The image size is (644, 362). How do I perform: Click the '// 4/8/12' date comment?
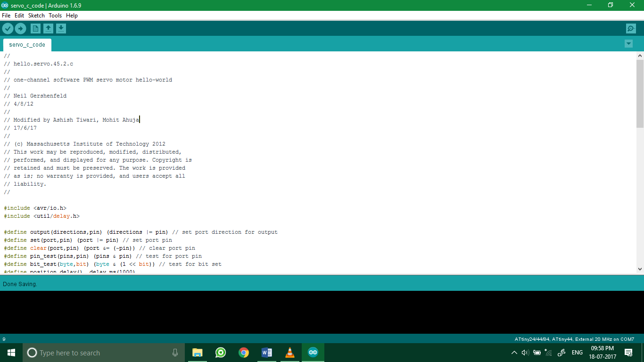[x=19, y=104]
